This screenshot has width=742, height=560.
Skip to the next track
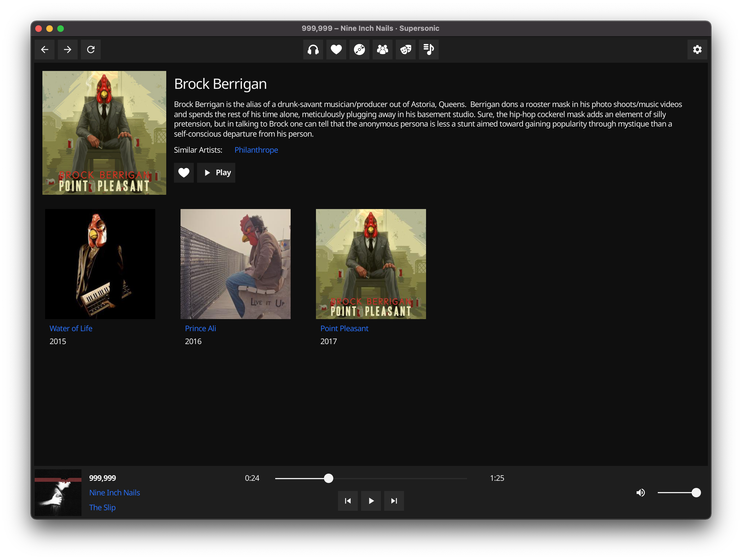pyautogui.click(x=394, y=501)
